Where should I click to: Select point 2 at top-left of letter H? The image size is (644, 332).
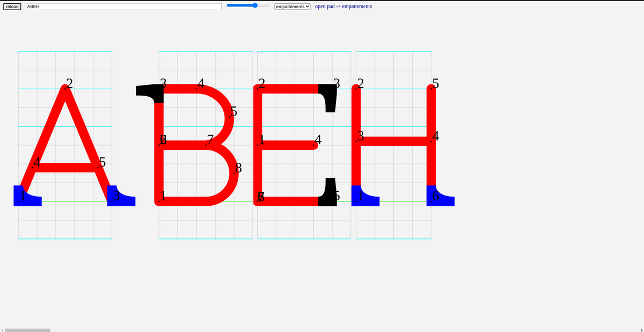click(360, 83)
